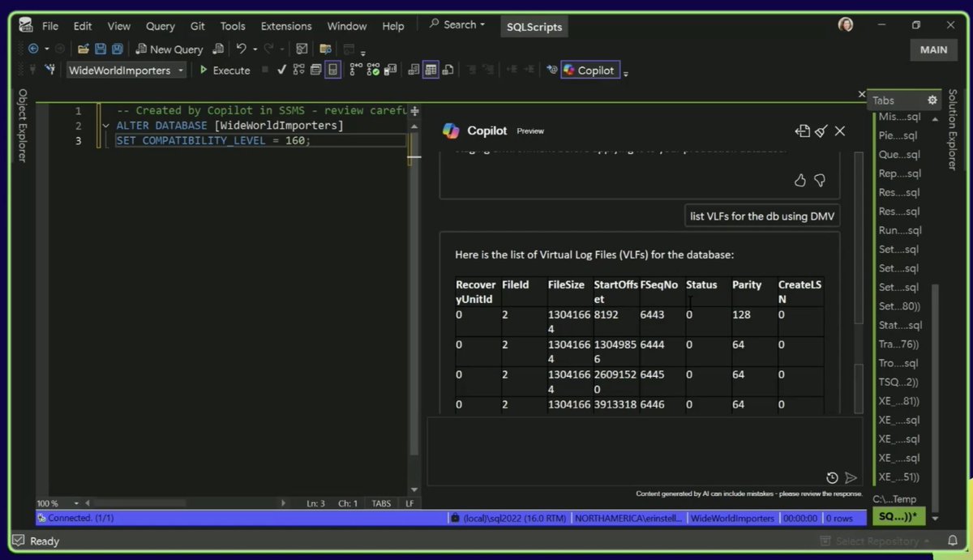Switch to Results to File mode
Viewport: 973px width, 560px height.
(448, 70)
